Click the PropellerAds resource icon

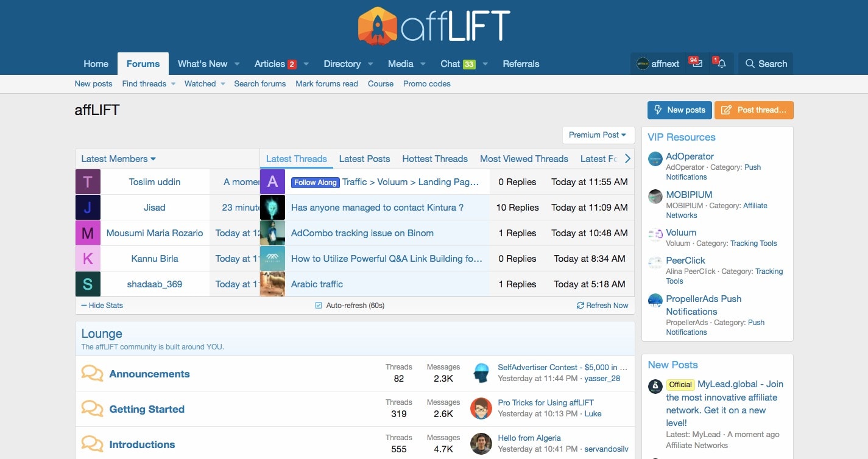(655, 301)
